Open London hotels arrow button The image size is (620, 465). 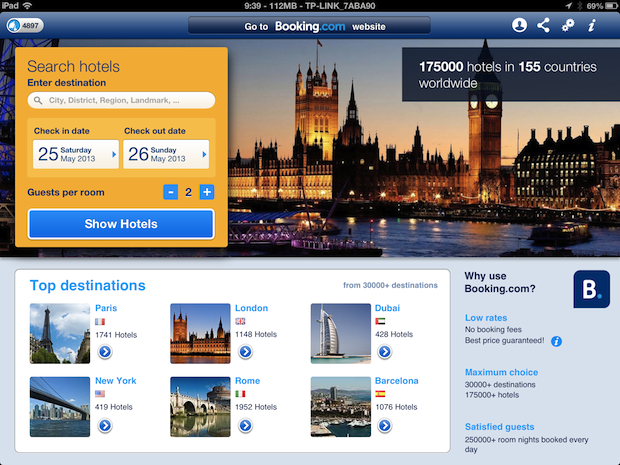pyautogui.click(x=245, y=352)
